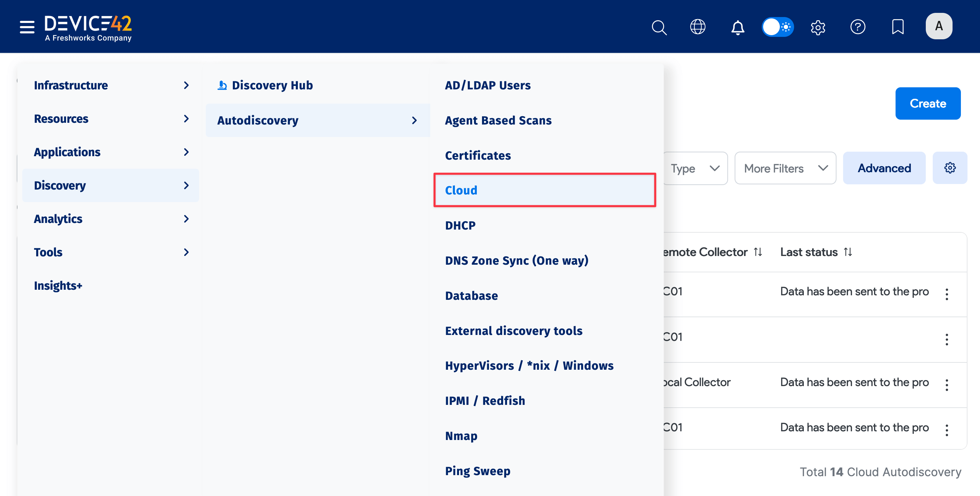
Task: Toggle the dark mode switch
Action: click(778, 27)
